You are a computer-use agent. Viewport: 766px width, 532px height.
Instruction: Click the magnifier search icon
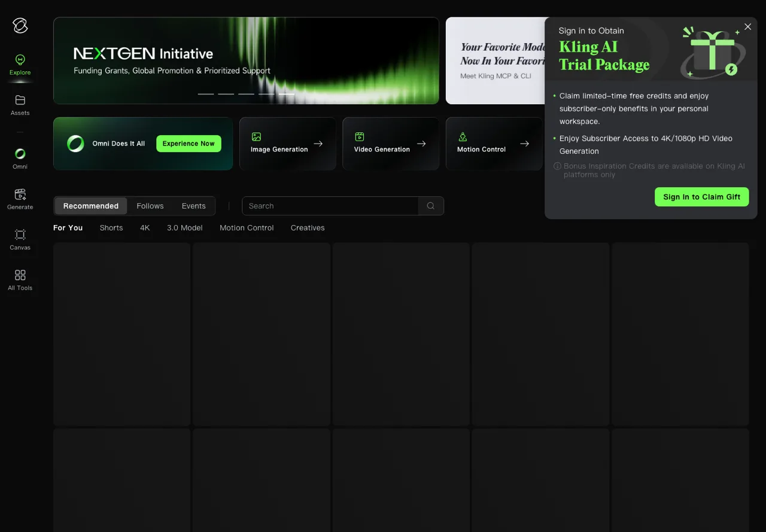tap(431, 206)
